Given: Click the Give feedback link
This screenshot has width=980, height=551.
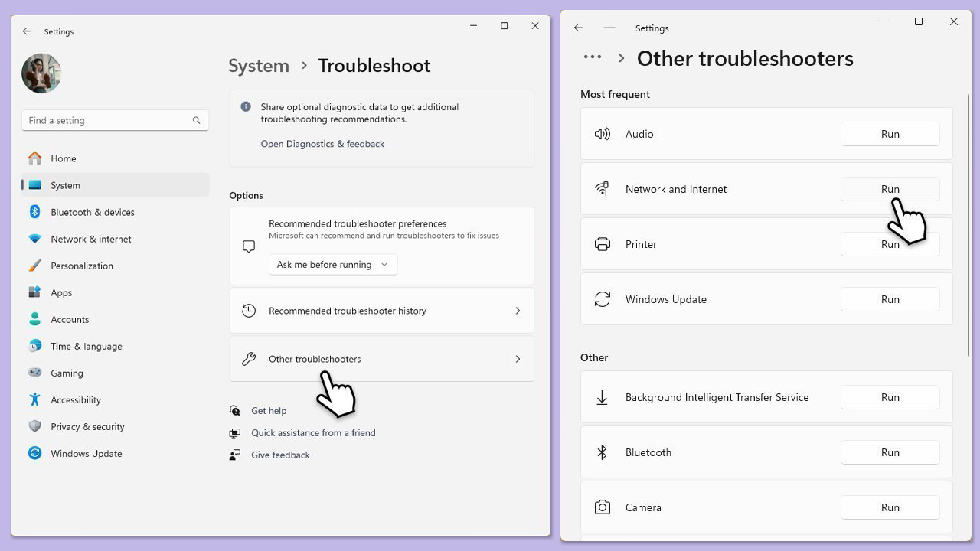Looking at the screenshot, I should point(280,455).
